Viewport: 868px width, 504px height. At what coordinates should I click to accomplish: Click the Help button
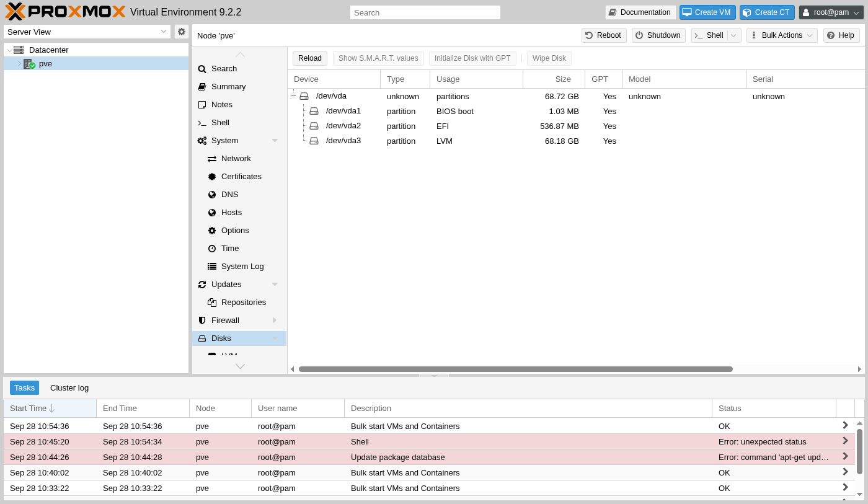click(841, 35)
